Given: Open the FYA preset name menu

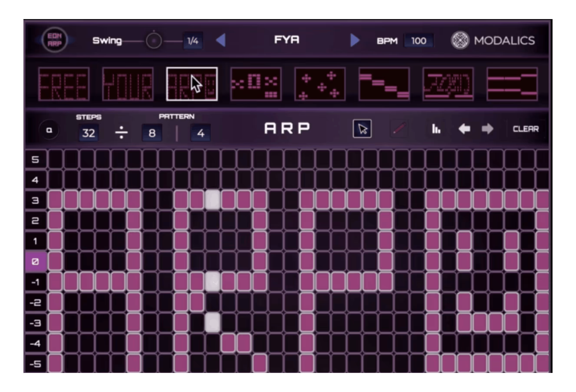Looking at the screenshot, I should pyautogui.click(x=287, y=40).
